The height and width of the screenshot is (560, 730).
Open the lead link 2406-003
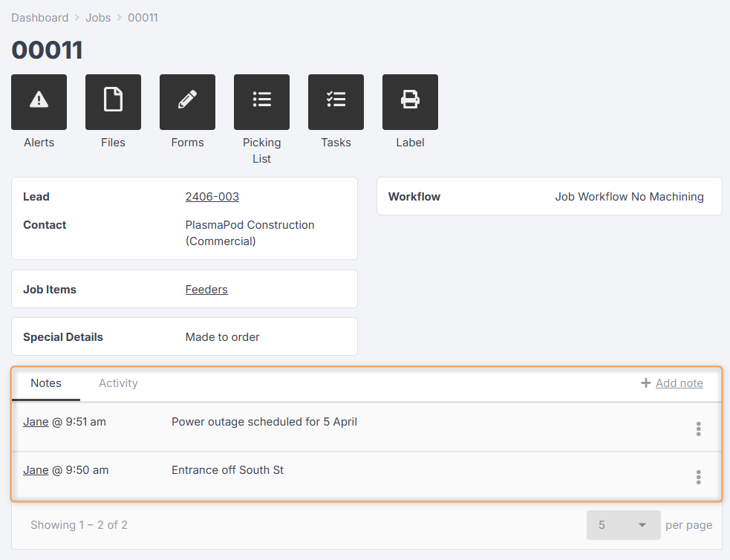(212, 196)
